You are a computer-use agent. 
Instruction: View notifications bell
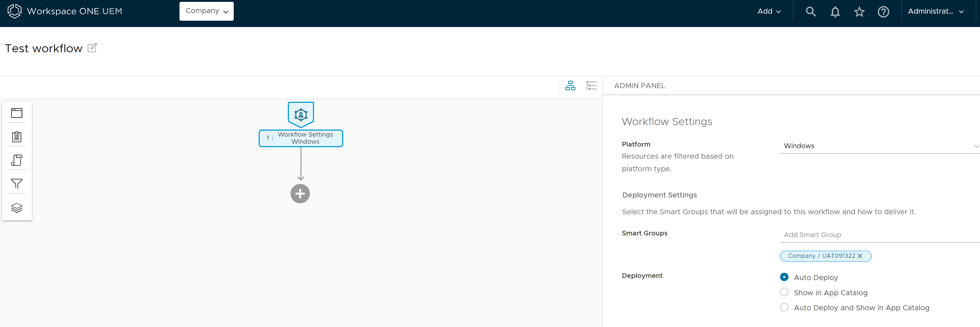pyautogui.click(x=835, y=12)
